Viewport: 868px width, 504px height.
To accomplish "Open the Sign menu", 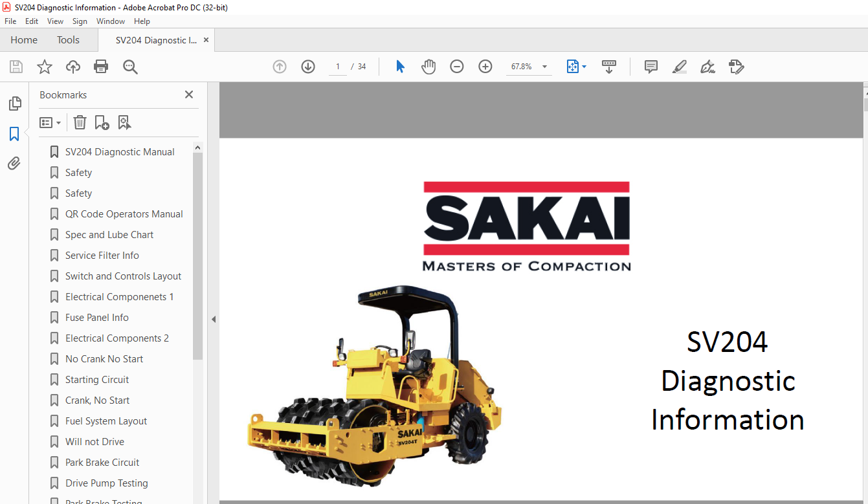I will pos(80,21).
